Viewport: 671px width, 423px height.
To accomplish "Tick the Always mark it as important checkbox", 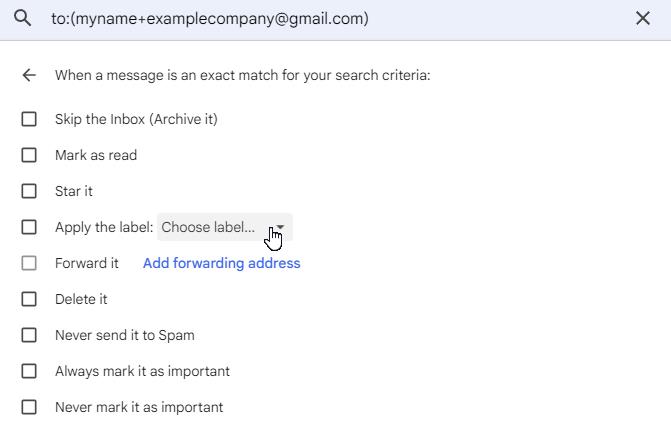I will (x=29, y=371).
